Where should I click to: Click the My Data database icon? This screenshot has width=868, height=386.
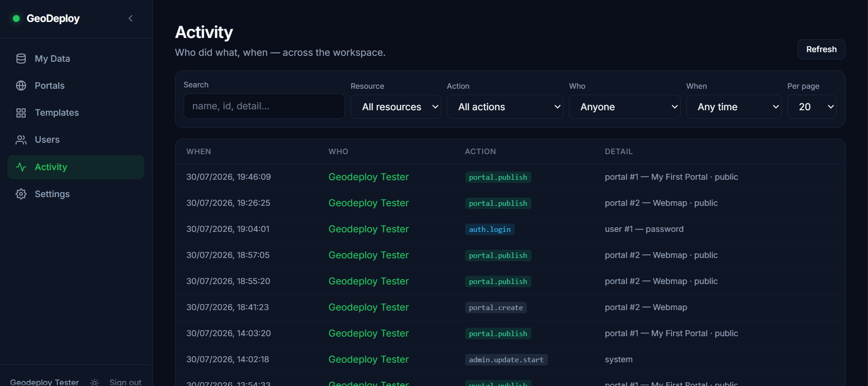coord(21,59)
